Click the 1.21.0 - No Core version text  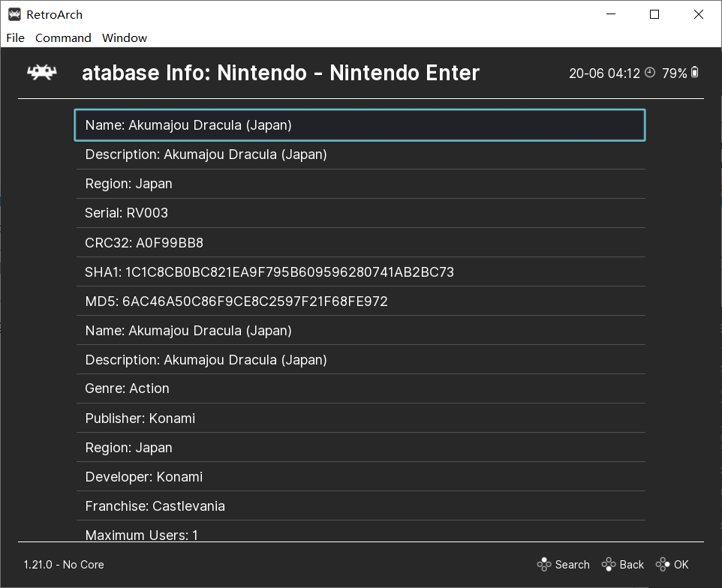coord(64,565)
